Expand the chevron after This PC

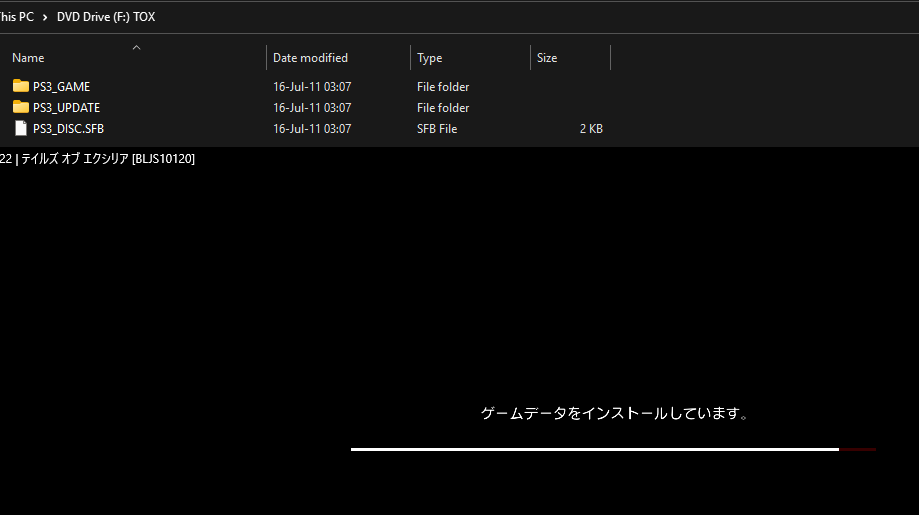(x=45, y=18)
